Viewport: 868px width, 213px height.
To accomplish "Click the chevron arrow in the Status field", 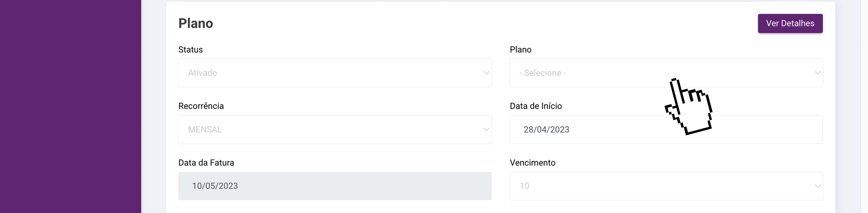I will 486,73.
